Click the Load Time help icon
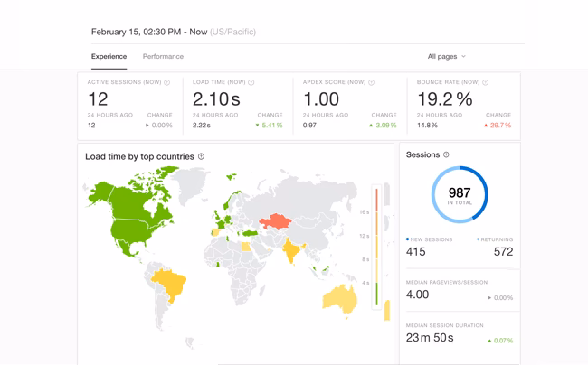This screenshot has width=588, height=365. point(251,82)
